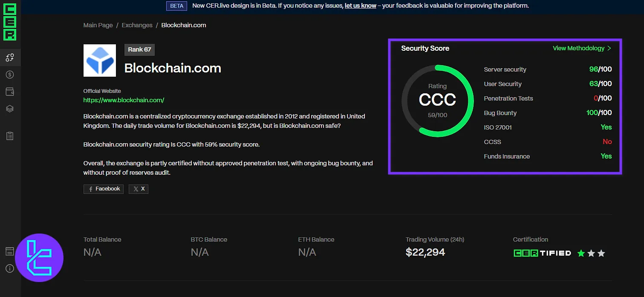Image resolution: width=644 pixels, height=297 pixels.
Task: Open the exchanges swap icon in sidebar
Action: (x=10, y=58)
